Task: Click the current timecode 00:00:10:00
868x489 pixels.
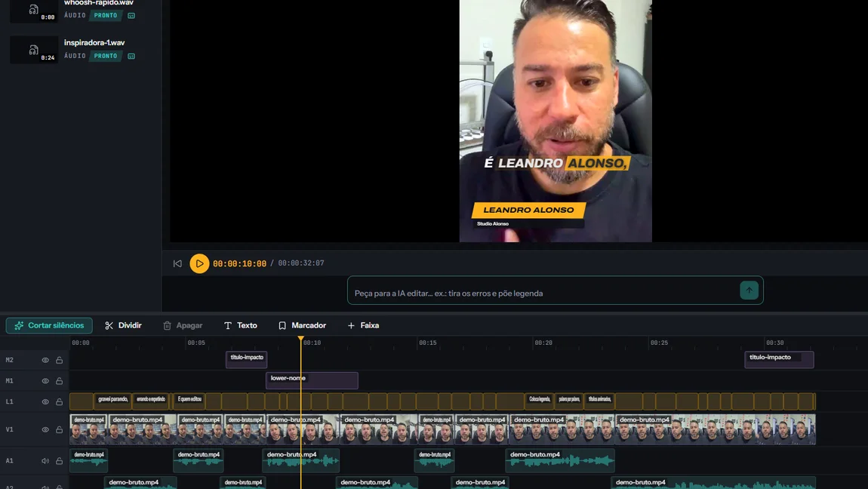Action: [240, 264]
